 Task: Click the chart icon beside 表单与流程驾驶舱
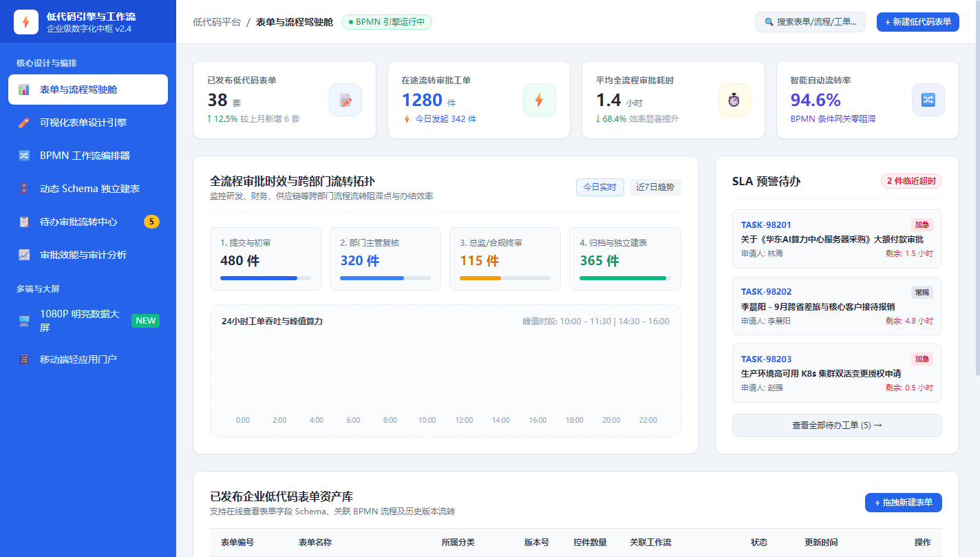[24, 90]
